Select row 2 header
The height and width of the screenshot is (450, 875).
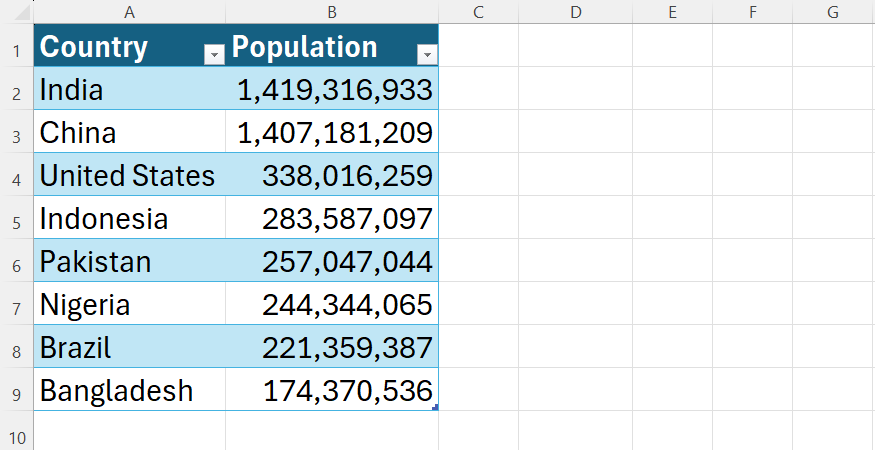pos(17,88)
